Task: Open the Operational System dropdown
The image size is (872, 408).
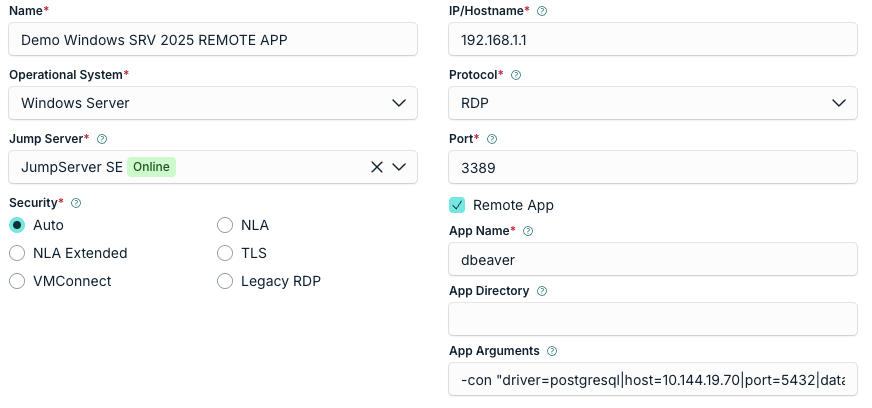Action: pos(213,103)
